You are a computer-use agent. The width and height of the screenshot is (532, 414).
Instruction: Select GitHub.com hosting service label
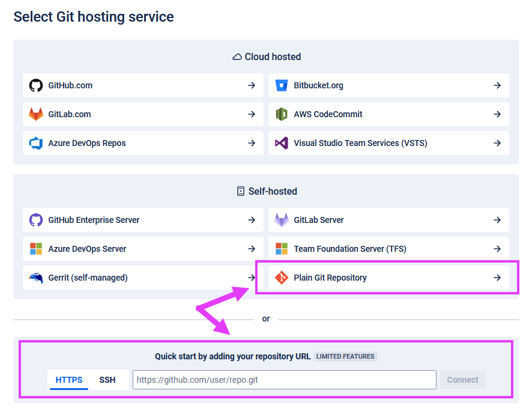[70, 85]
